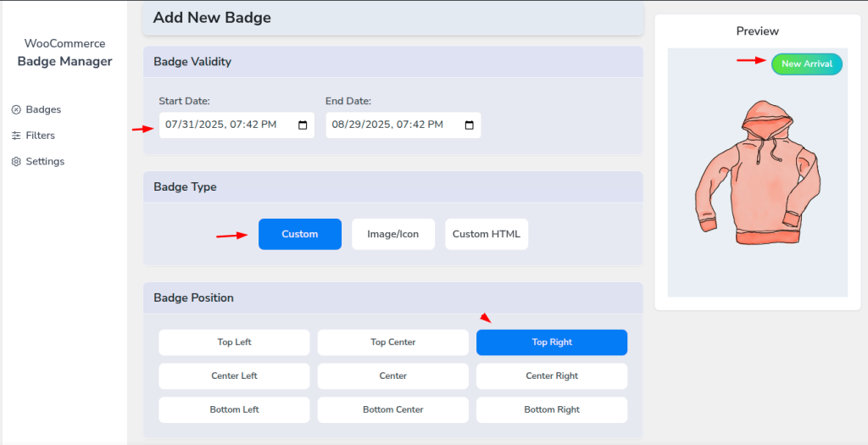This screenshot has width=868, height=445.
Task: Select Bottom Center badge position
Action: (393, 410)
